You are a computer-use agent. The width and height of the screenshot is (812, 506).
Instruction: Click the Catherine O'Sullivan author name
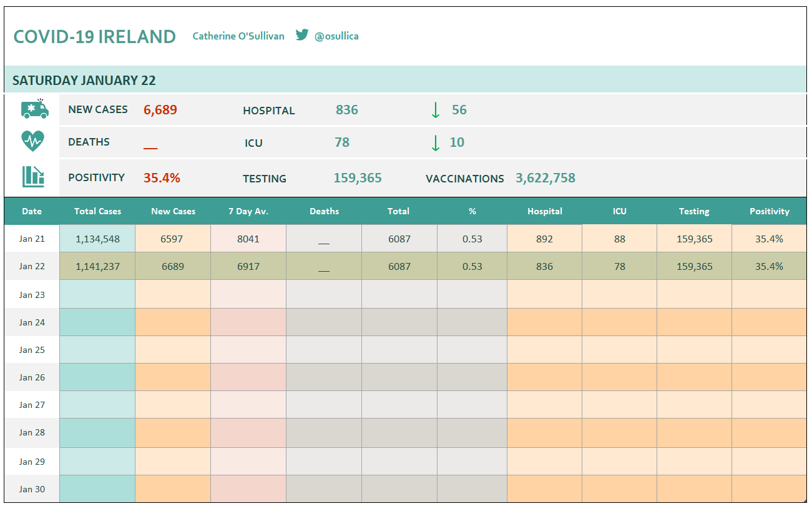(x=238, y=36)
